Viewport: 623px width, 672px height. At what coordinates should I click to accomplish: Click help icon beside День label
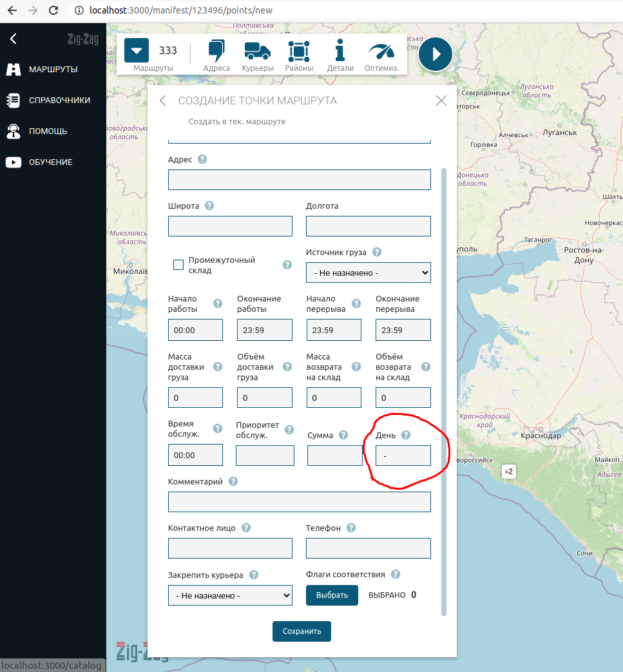(x=406, y=435)
